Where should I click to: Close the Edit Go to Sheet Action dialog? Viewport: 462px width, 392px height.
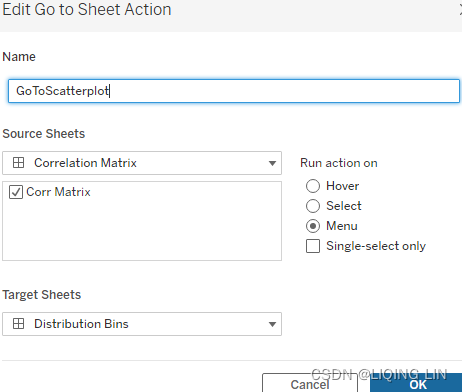[460, 10]
